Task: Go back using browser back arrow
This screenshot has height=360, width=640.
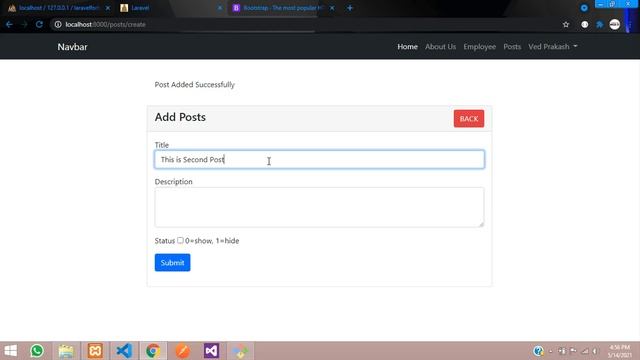Action: tap(9, 24)
